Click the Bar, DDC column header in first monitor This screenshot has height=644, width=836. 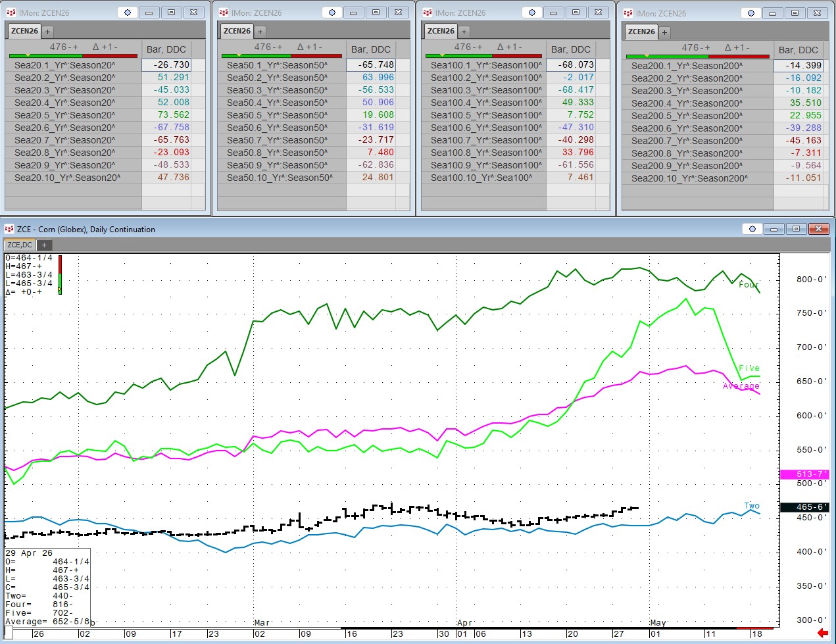tap(166, 49)
